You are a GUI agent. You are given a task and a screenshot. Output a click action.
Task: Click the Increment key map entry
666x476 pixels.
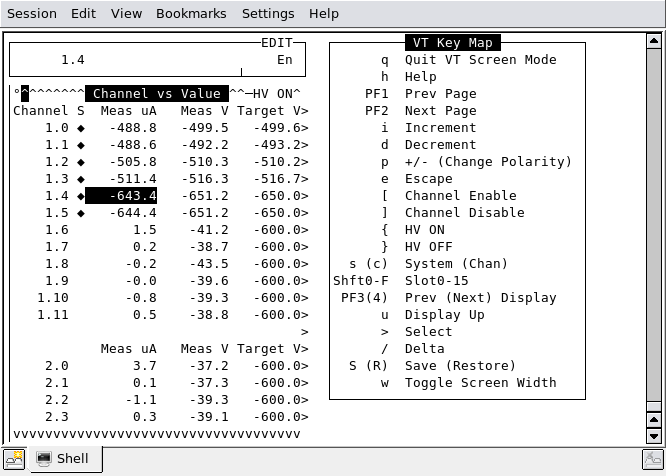tap(440, 128)
